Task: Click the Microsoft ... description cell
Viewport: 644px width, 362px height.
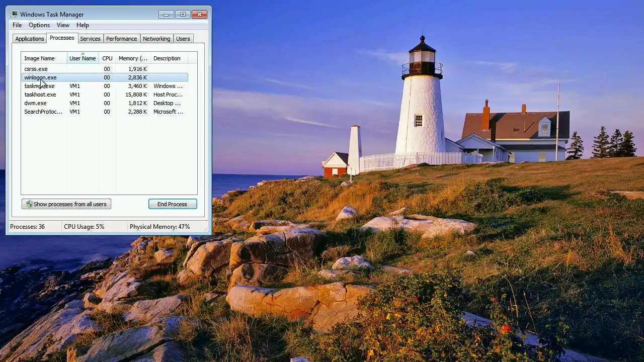Action: [x=168, y=112]
